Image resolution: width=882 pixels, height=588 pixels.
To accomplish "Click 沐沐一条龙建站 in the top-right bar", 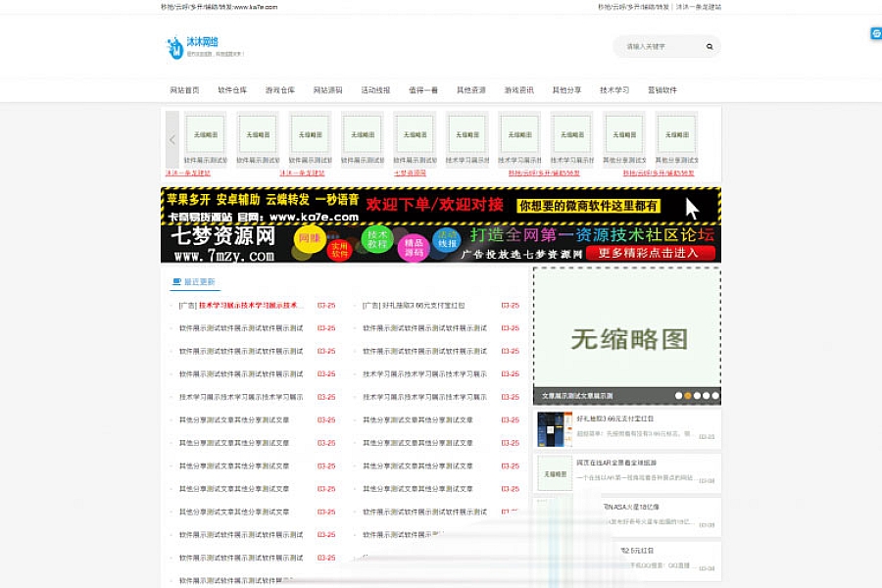I will [x=698, y=7].
